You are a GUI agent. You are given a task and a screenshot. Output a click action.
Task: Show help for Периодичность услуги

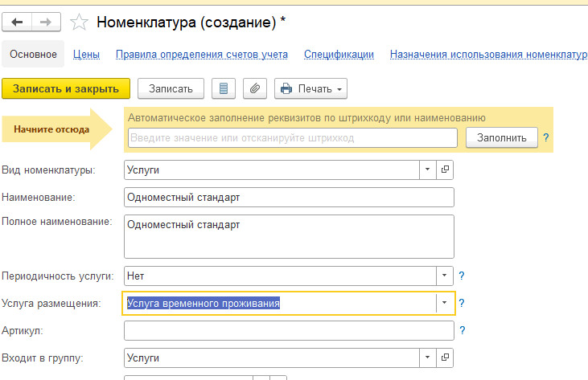(x=462, y=276)
